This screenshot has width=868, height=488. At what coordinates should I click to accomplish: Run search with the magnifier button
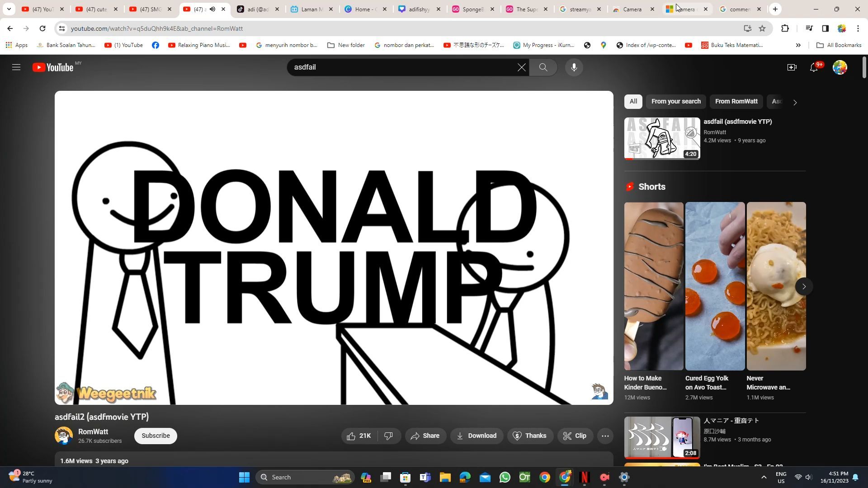(543, 67)
